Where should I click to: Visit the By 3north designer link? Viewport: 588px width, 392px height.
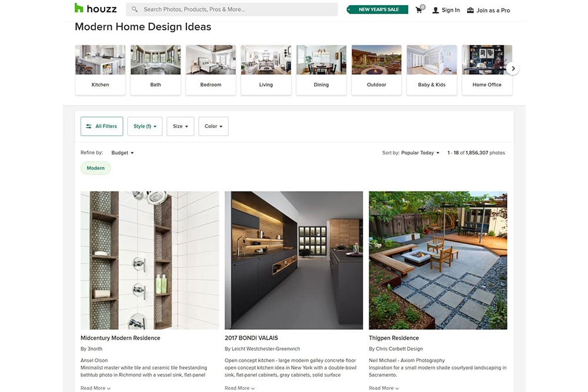click(x=92, y=349)
